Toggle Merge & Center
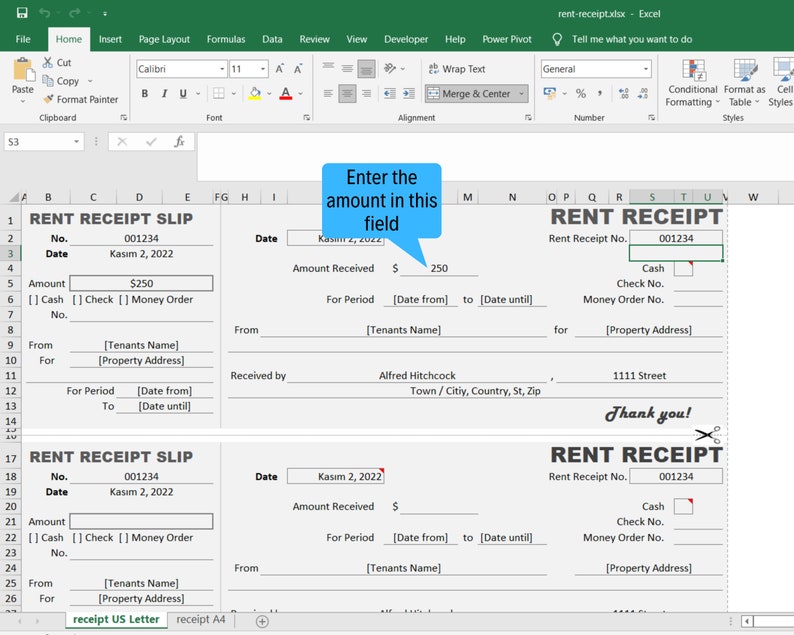Screen dimensions: 794x635 [x=469, y=94]
